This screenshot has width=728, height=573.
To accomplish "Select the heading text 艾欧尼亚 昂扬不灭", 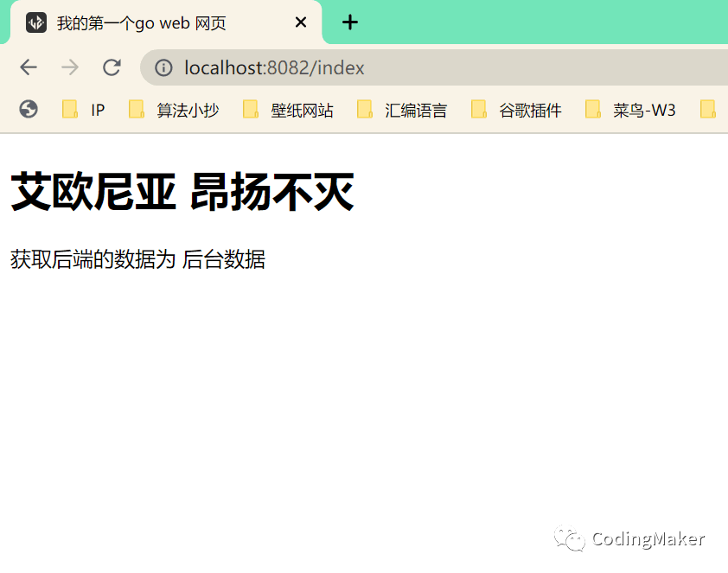I will point(181,190).
